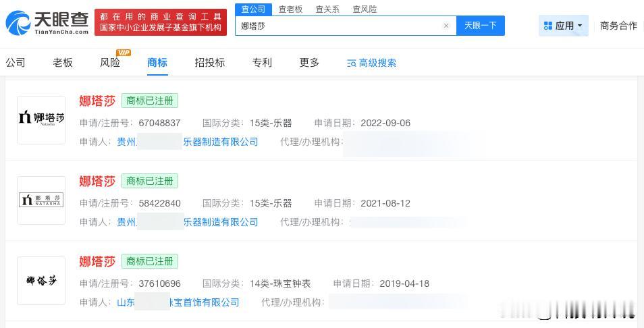Click 15类-乐器 in the 67048837 entry
Image resolution: width=644 pixels, height=328 pixels.
[271, 123]
